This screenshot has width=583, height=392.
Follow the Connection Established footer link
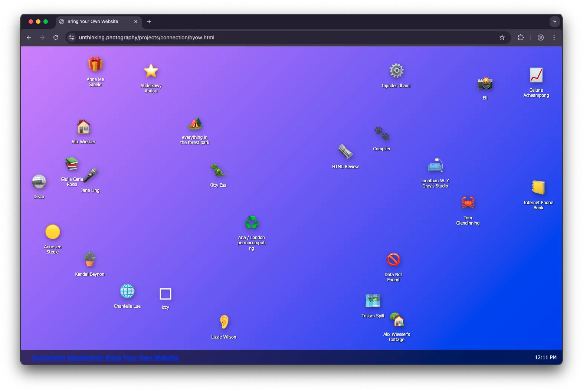pyautogui.click(x=105, y=357)
